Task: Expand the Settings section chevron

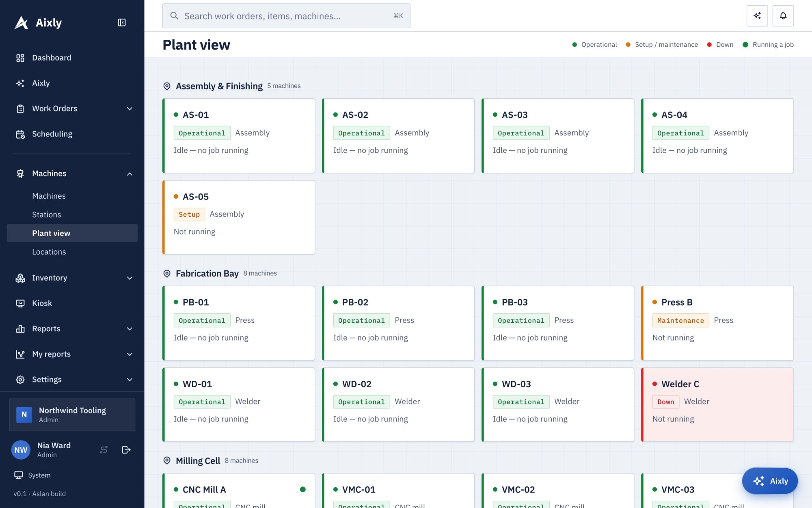Action: 130,380
